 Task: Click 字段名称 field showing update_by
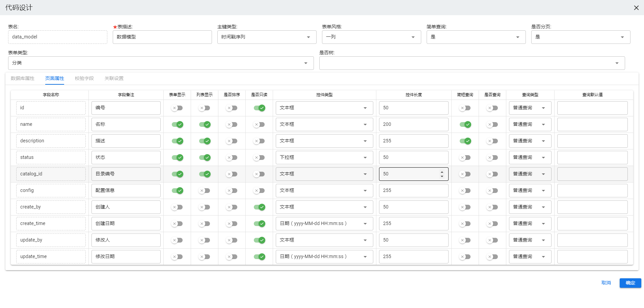[x=51, y=240]
